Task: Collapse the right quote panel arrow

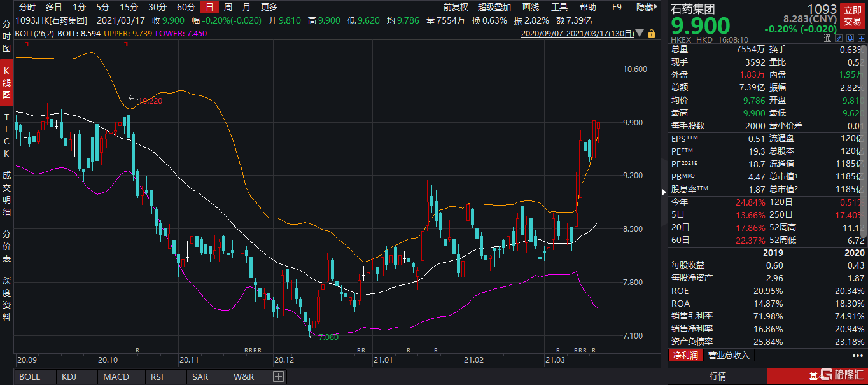Action: click(664, 191)
